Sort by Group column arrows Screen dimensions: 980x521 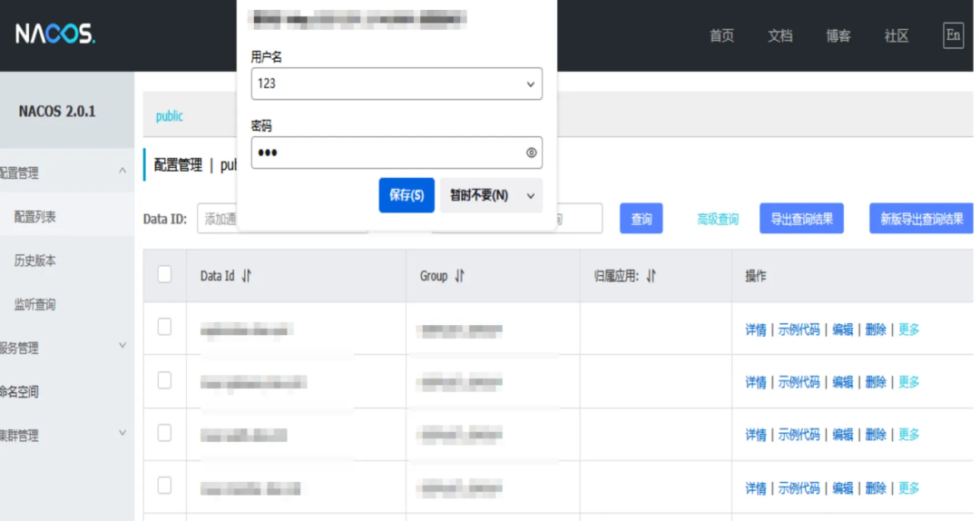[460, 276]
